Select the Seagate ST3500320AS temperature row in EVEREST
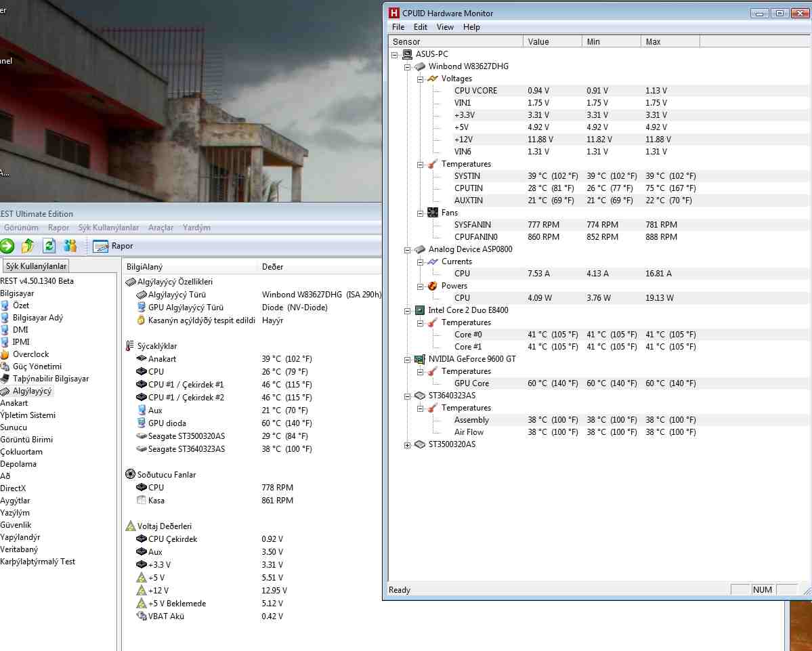812x651 pixels. point(253,436)
